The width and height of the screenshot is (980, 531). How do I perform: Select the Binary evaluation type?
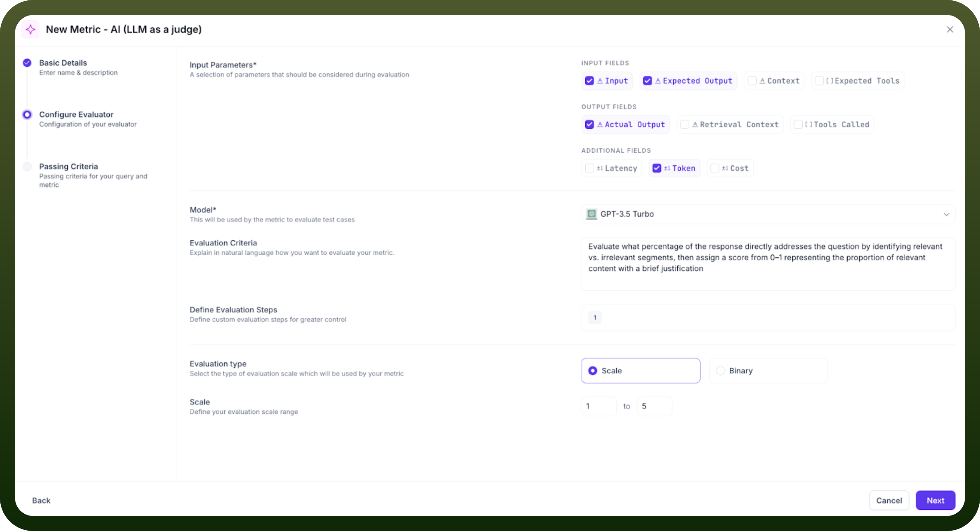(x=768, y=371)
